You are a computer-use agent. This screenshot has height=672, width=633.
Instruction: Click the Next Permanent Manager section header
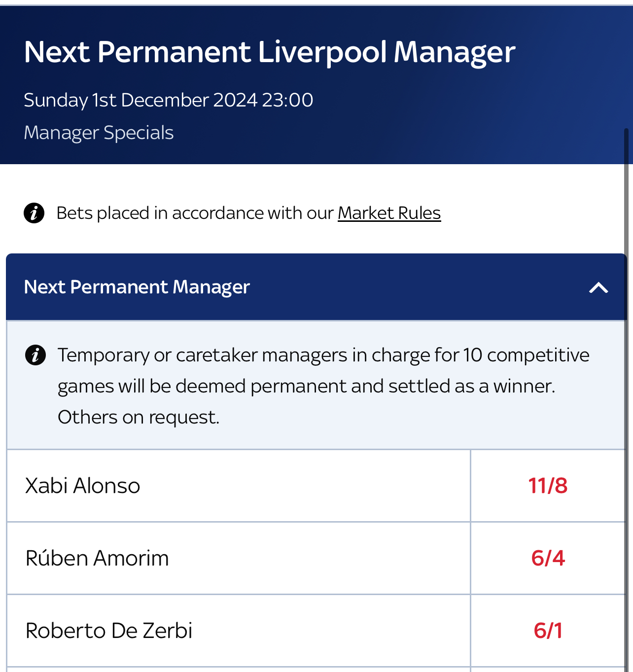[316, 287]
